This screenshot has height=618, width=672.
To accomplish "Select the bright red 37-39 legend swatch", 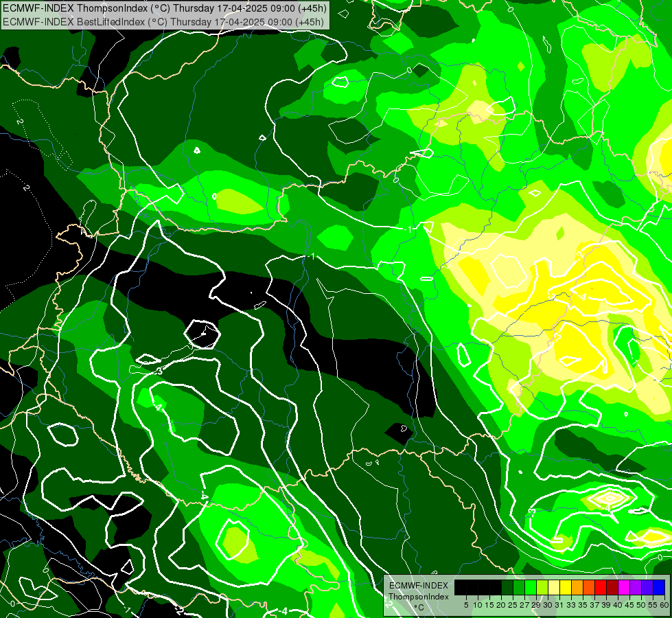I will [x=601, y=587].
